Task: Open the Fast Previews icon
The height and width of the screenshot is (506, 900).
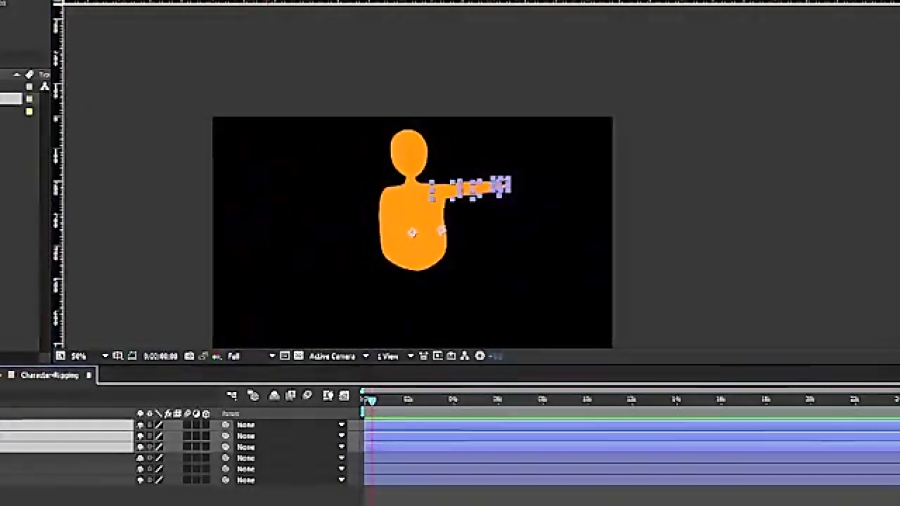Action: pyautogui.click(x=437, y=356)
